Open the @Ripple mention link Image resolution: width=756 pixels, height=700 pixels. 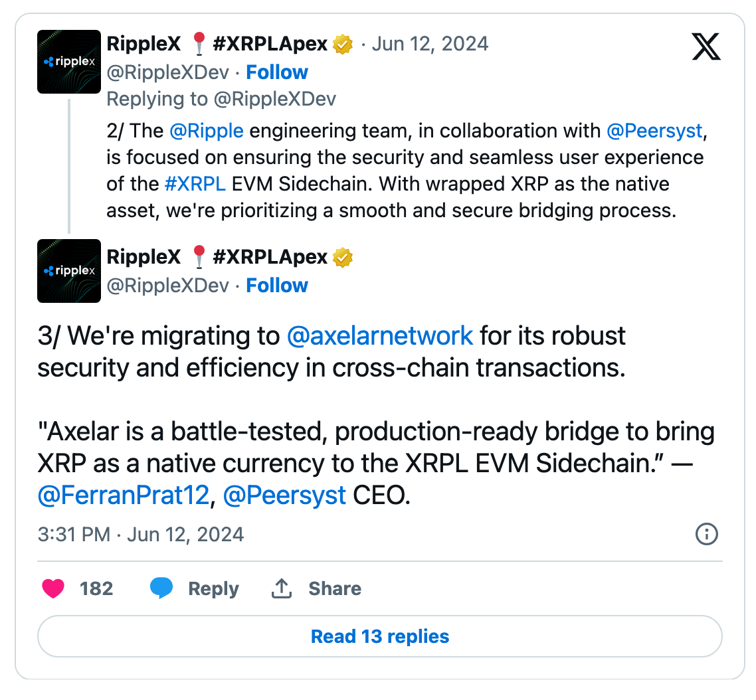coord(207,131)
